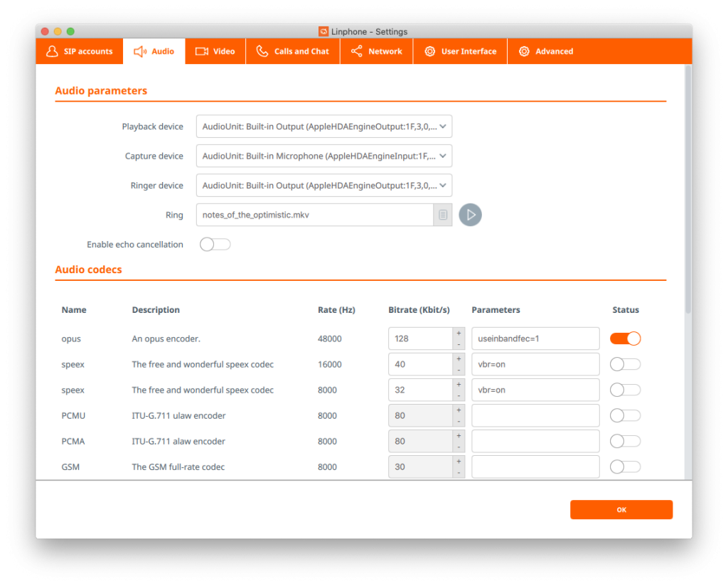Enable the PCMU codec

626,415
